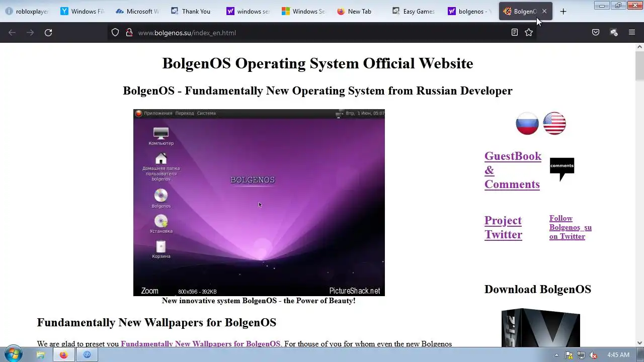Switch to the Windows Se Microsoft tab
Screen dimensions: 644x362
tap(304, 11)
